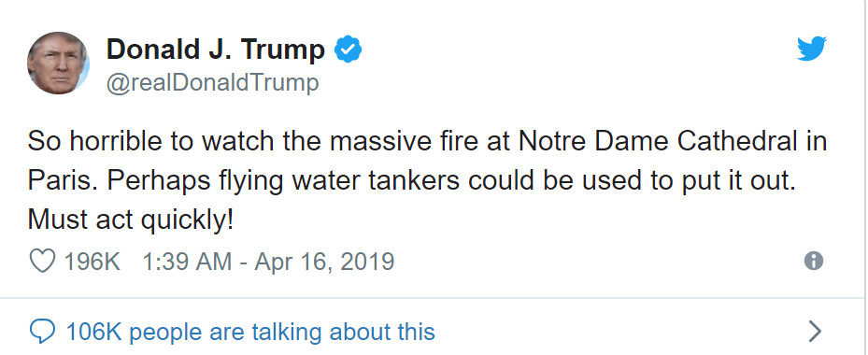
Task: Expand conversation with the right chevron arrow
Action: click(x=815, y=332)
